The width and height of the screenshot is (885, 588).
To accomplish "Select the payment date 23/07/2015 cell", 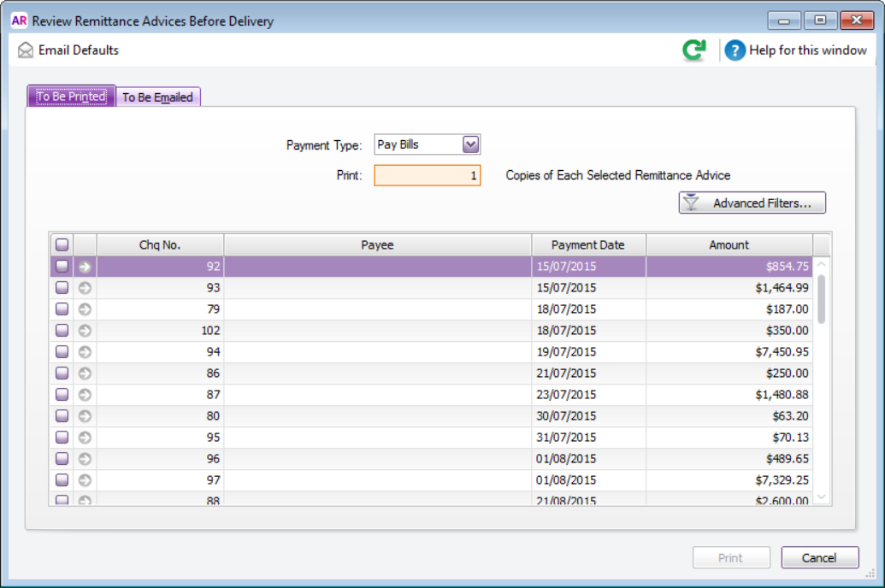I will pos(588,395).
